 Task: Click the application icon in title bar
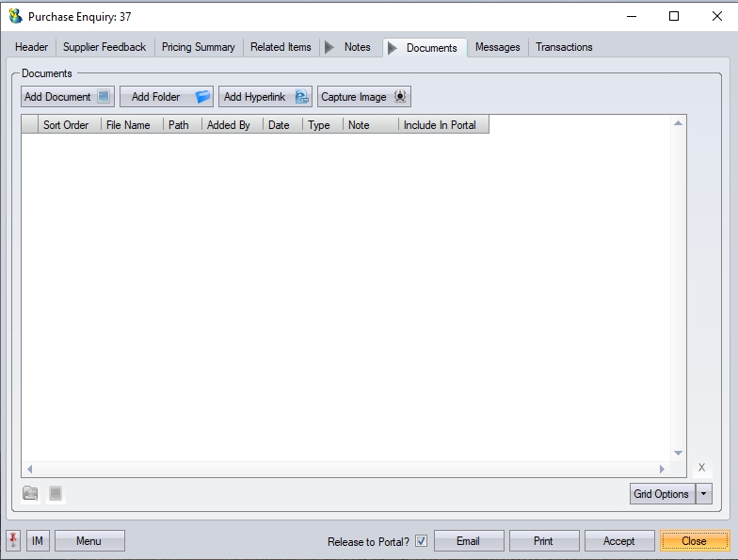(x=15, y=17)
